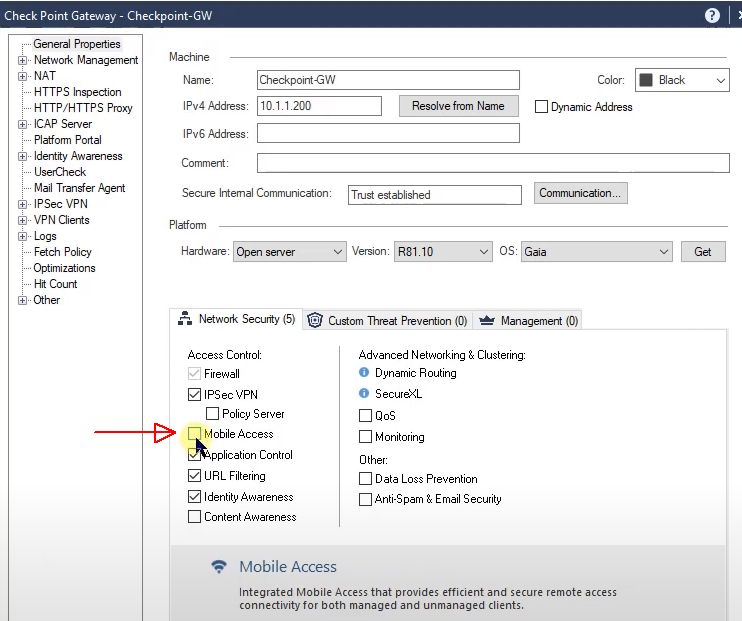Click the help question mark icon

(712, 16)
